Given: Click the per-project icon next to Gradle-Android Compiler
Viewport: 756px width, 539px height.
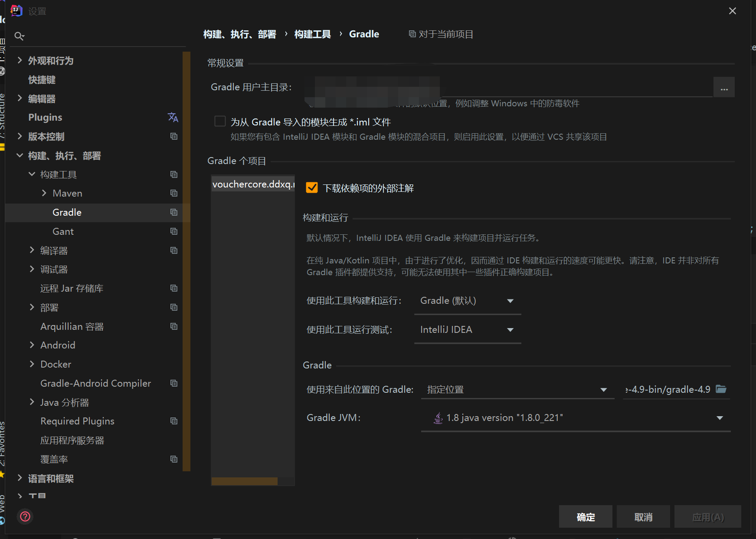Looking at the screenshot, I should pos(174,383).
